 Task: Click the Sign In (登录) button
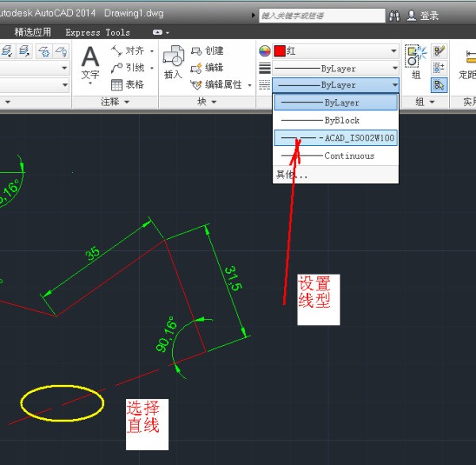423,16
